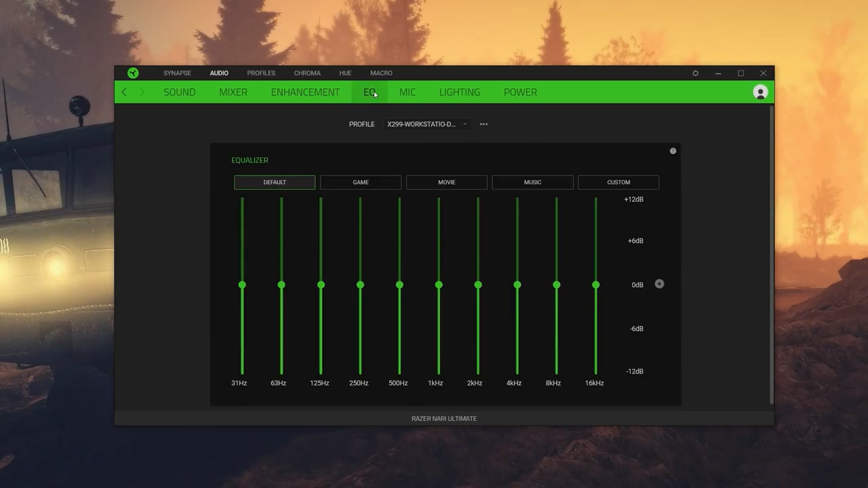Minimize the Razer Synapse window
Screen dimensions: 868x488
click(x=718, y=73)
